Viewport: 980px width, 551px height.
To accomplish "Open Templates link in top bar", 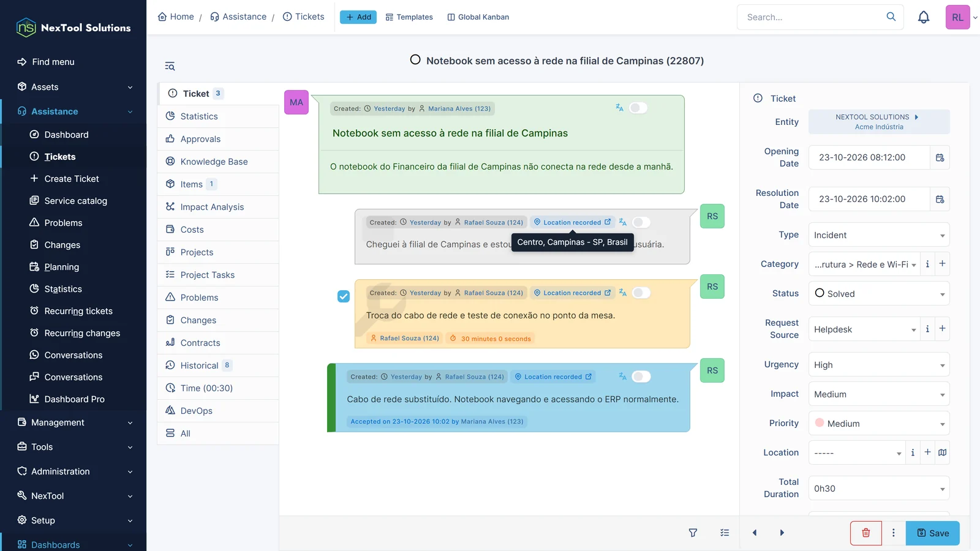I will [x=409, y=17].
